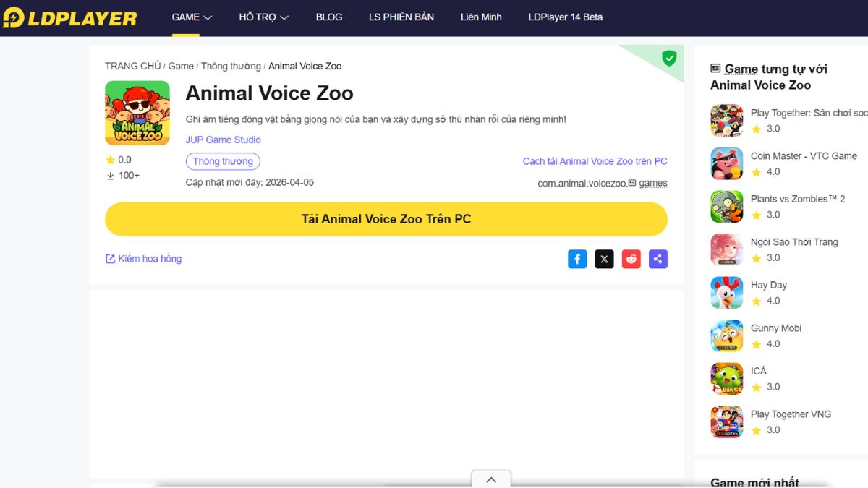This screenshot has width=868, height=488.
Task: Open the Coin Master - VTC Game title
Action: tap(804, 156)
